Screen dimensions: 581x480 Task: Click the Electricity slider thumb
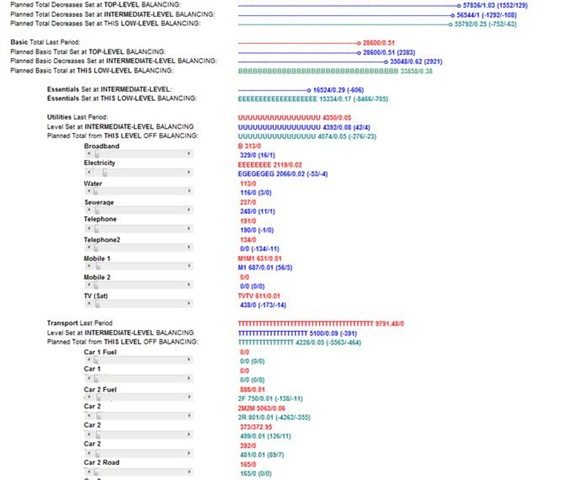105,173
